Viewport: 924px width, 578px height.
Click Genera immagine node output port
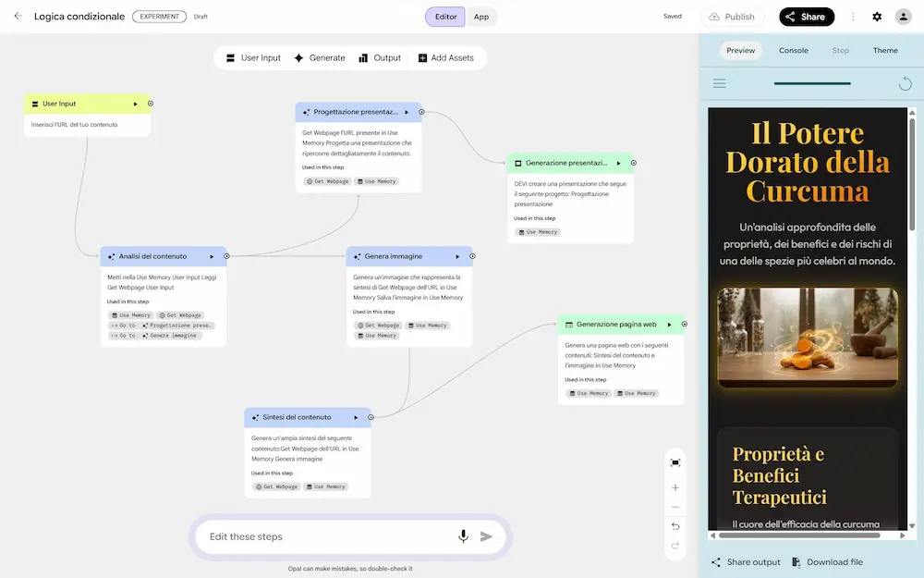point(472,256)
